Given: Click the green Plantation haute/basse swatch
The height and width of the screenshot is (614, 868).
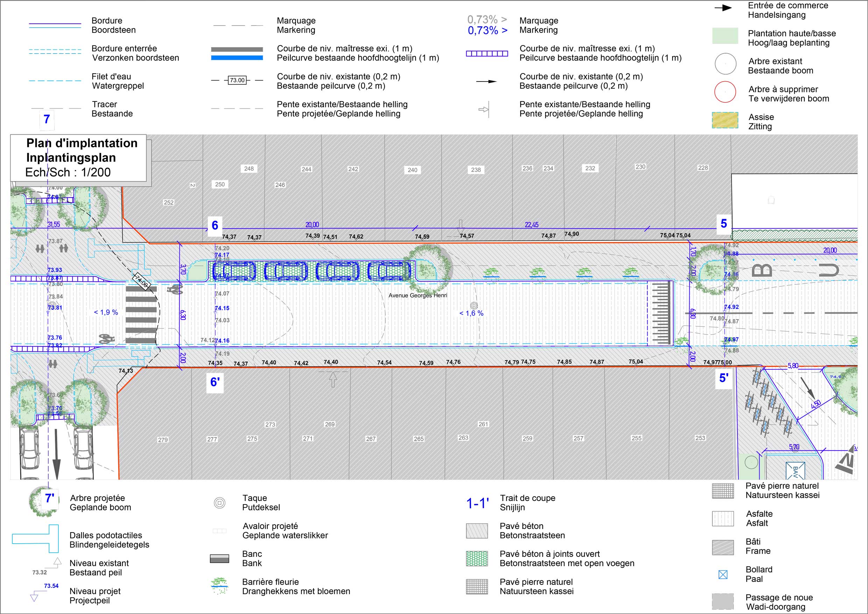Looking at the screenshot, I should (x=725, y=36).
